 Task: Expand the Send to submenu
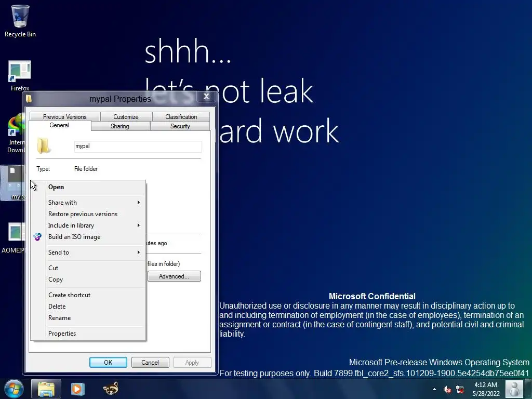(88, 252)
